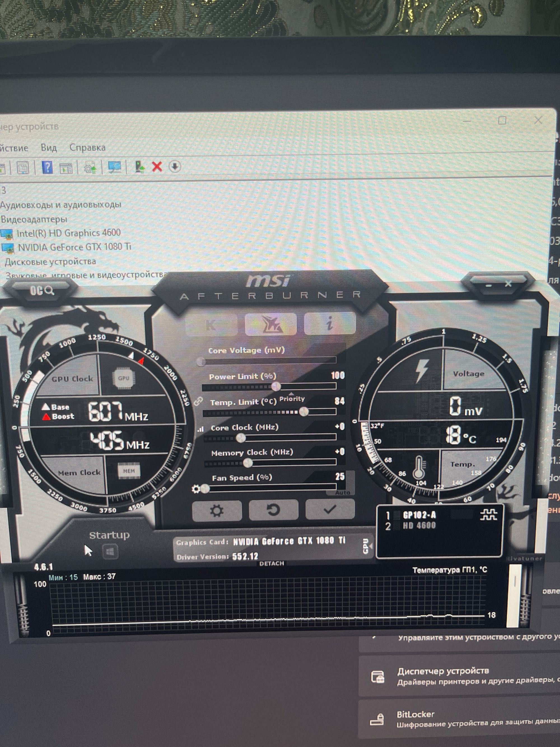Click the blue help question-mark toolbar icon
The image size is (560, 747).
pyautogui.click(x=48, y=167)
